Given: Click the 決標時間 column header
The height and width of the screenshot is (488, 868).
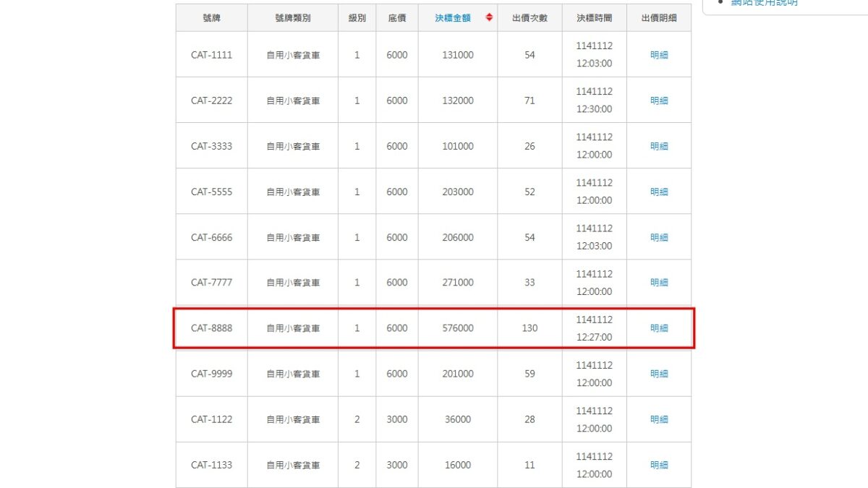Looking at the screenshot, I should coord(594,17).
